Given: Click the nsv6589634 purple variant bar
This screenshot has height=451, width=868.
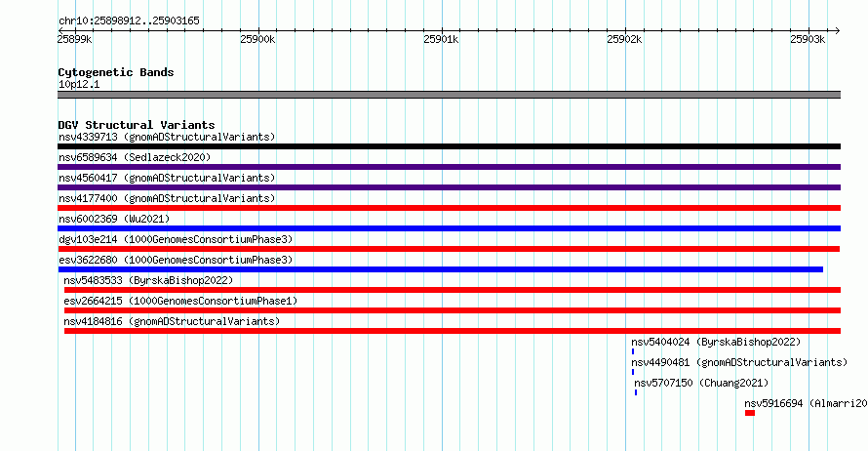Looking at the screenshot, I should [x=449, y=167].
